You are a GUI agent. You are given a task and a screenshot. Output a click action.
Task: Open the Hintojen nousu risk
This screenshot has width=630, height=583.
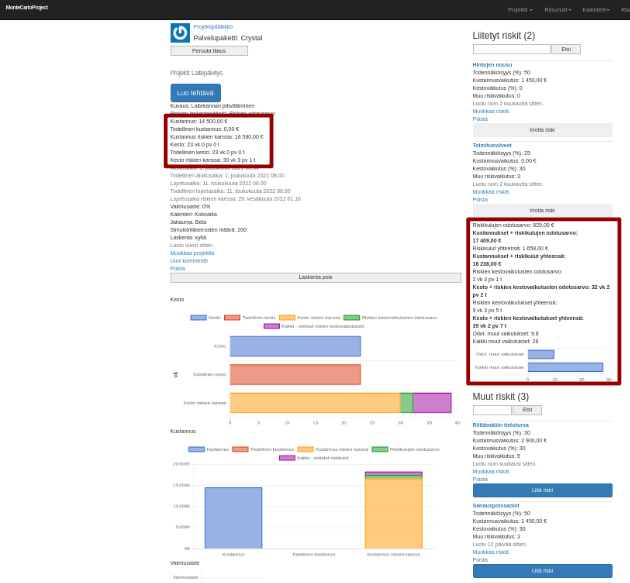point(492,64)
